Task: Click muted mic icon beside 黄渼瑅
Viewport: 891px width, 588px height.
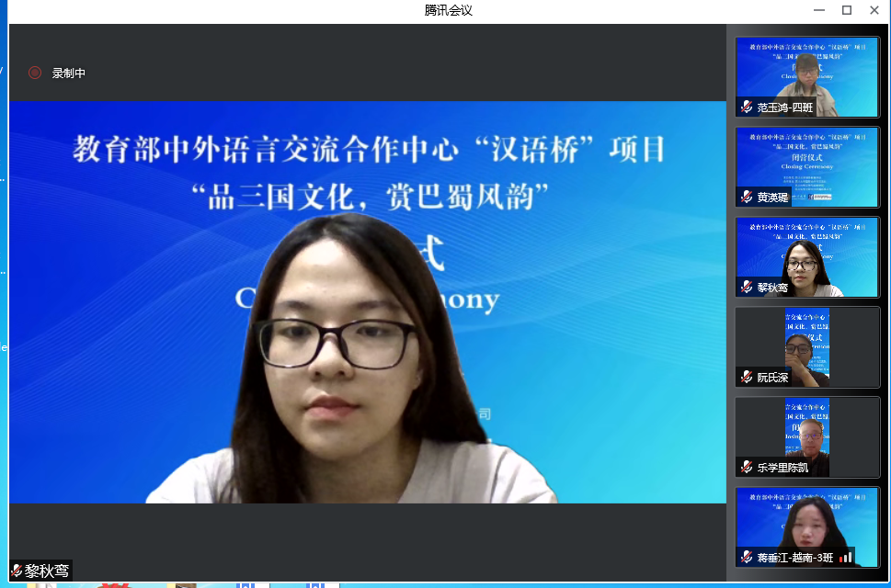Action: [x=747, y=198]
